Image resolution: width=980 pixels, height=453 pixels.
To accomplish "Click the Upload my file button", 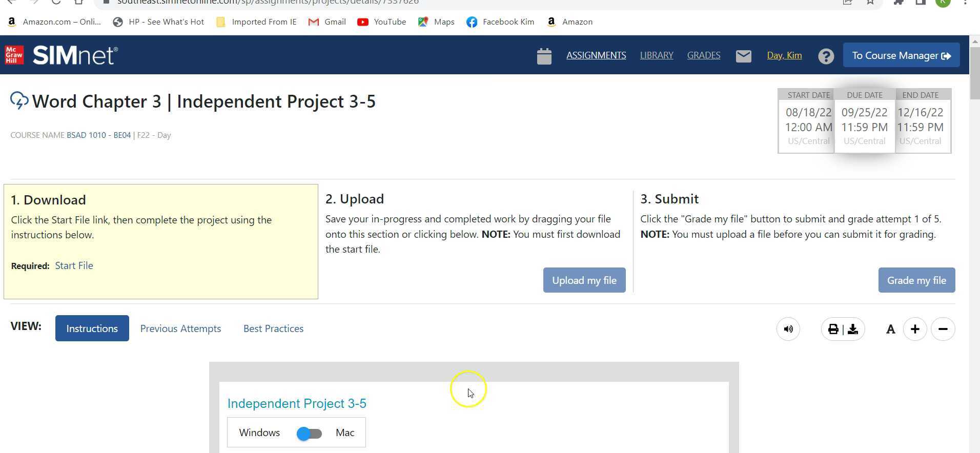I will [584, 280].
